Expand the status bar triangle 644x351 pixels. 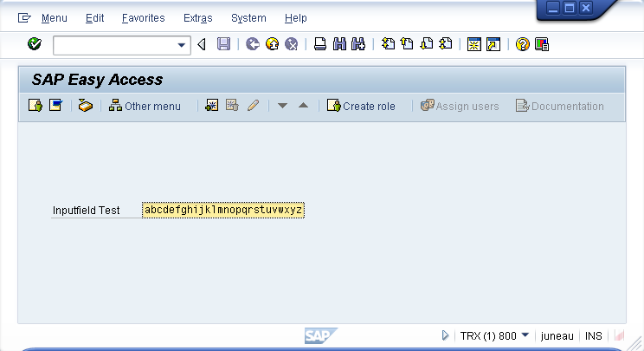click(445, 335)
